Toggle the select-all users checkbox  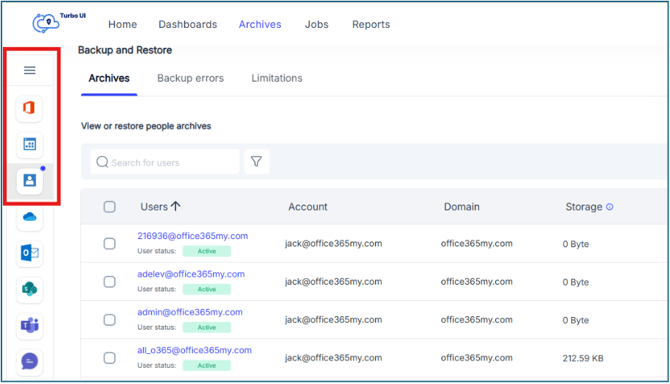click(x=109, y=207)
